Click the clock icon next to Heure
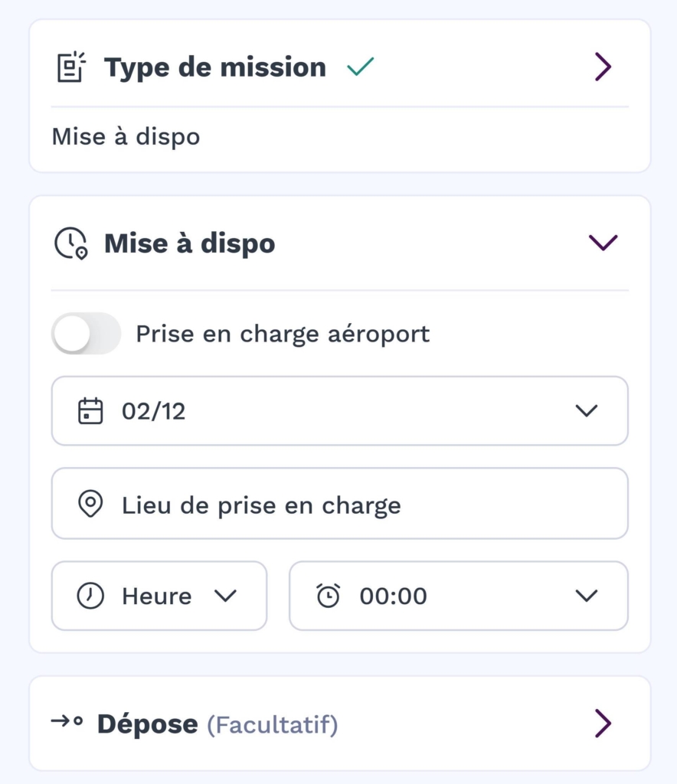The image size is (677, 784). [90, 596]
